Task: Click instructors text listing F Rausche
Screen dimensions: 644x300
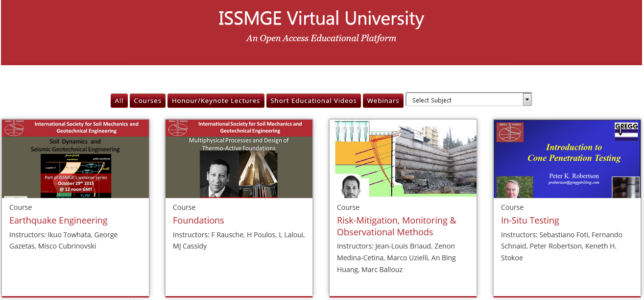Action: (239, 240)
